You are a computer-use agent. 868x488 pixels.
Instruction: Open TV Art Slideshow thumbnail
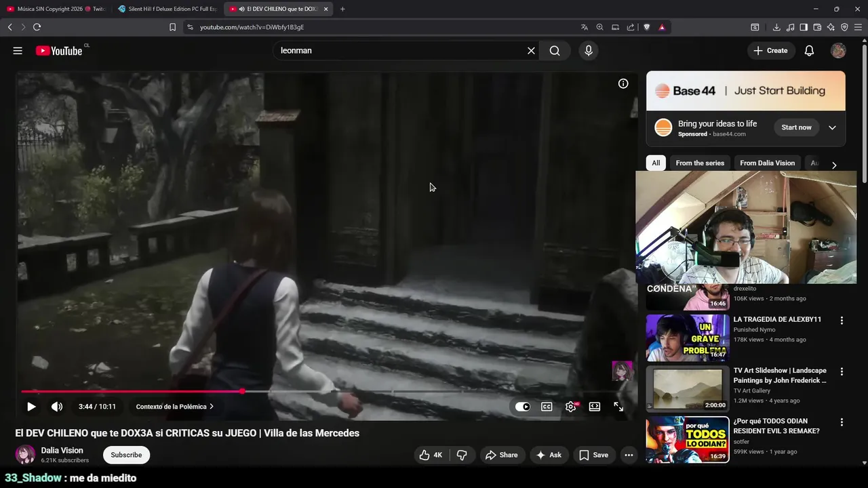coord(687,388)
